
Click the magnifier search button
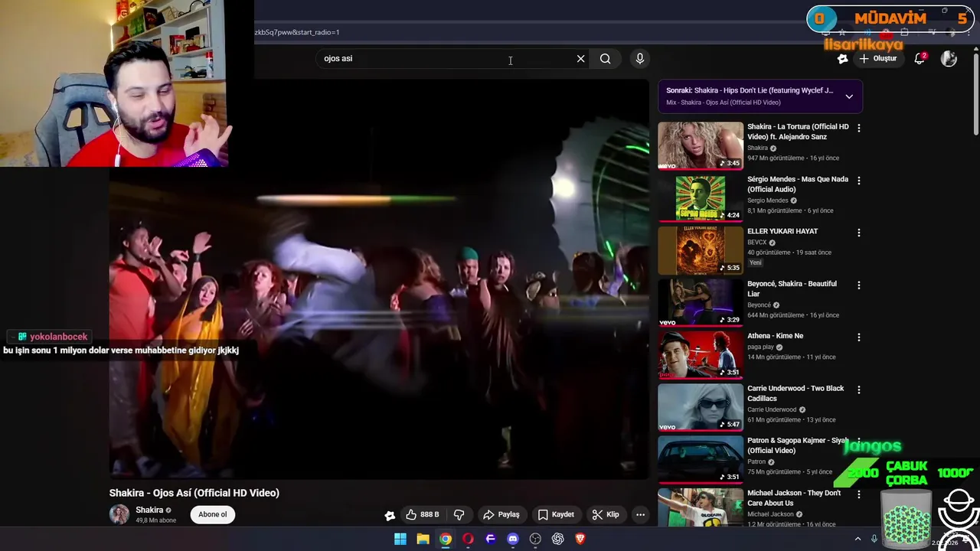[x=606, y=58]
